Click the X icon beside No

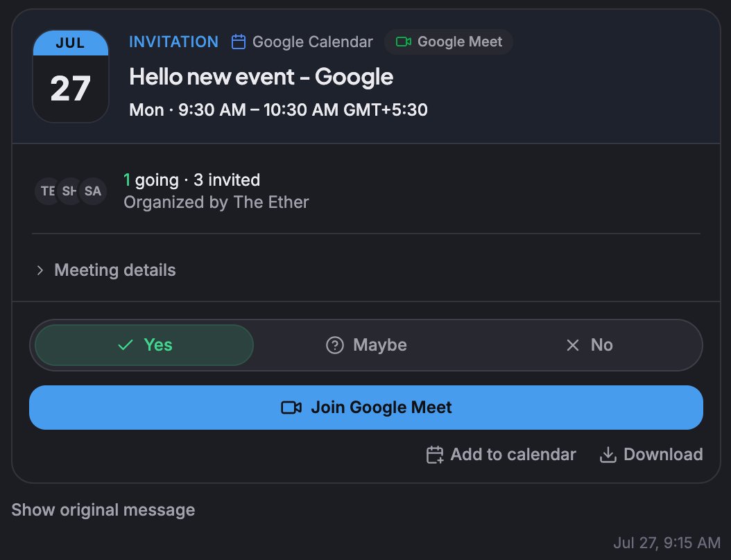coord(572,345)
